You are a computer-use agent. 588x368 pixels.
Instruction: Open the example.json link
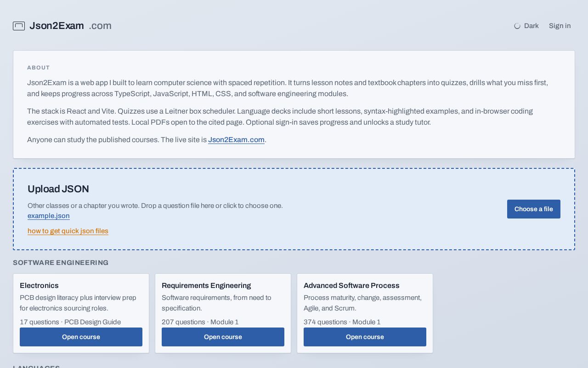49,216
